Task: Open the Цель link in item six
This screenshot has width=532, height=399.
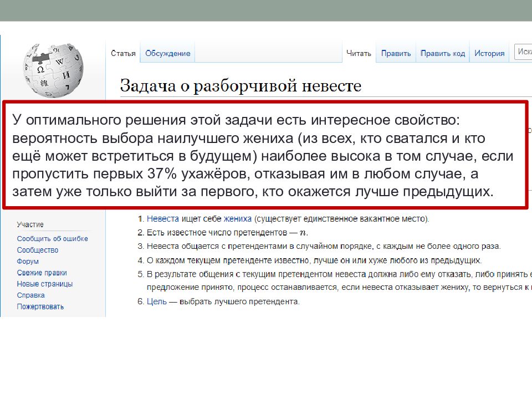Action: (x=156, y=302)
